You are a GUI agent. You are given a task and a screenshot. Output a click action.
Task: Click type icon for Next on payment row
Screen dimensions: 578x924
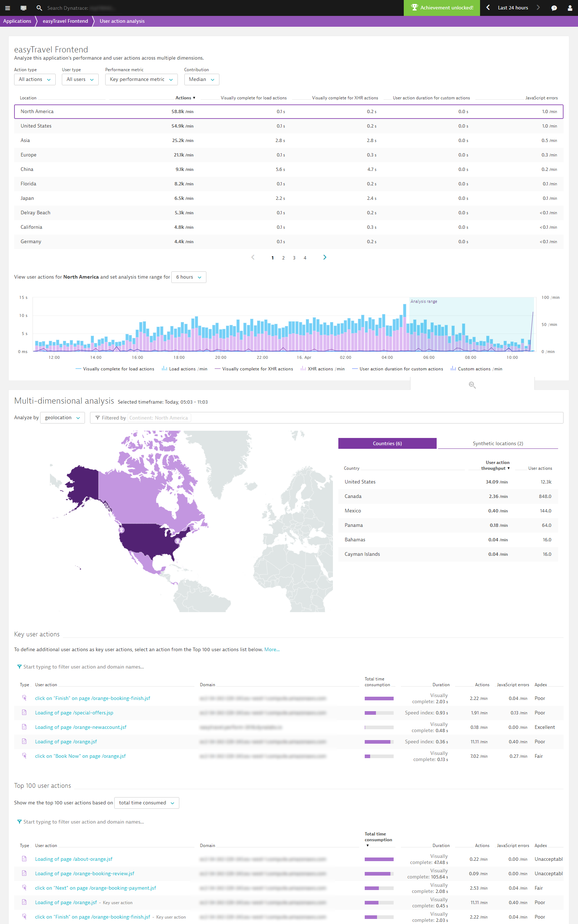(x=24, y=887)
